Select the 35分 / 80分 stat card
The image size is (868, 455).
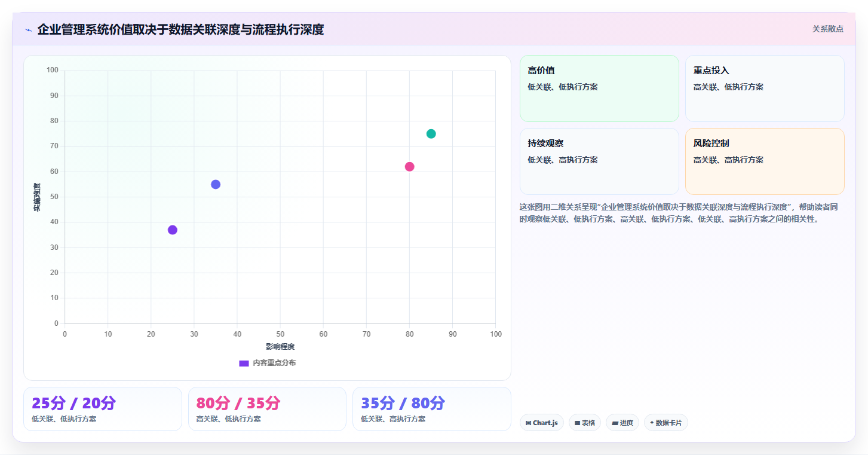(432, 409)
